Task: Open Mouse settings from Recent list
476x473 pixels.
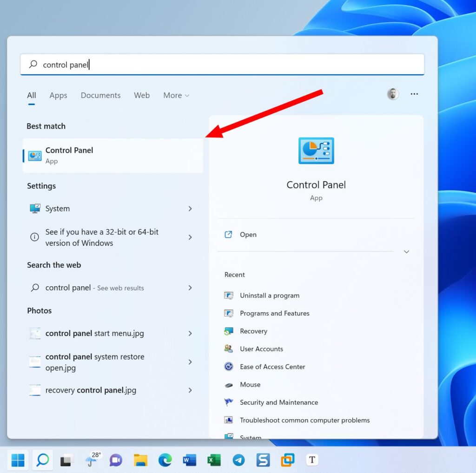Action: (250, 385)
